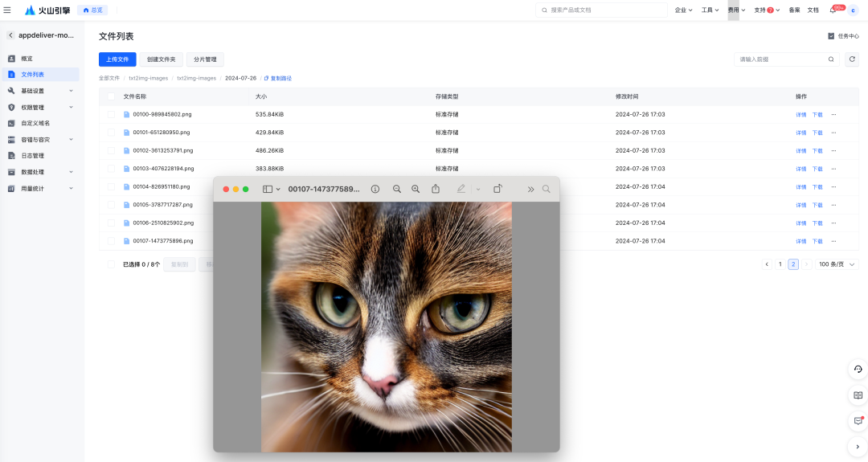Go to page 1 in pagination
The height and width of the screenshot is (462, 868).
click(x=780, y=264)
